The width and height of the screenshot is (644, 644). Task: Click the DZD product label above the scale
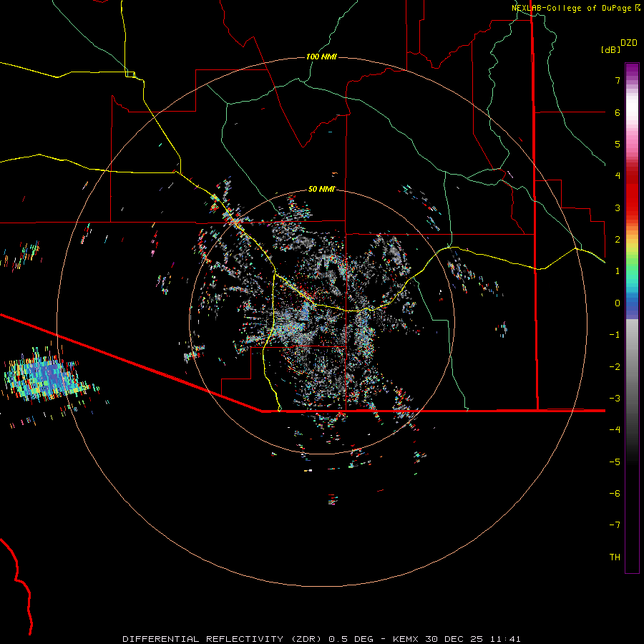[x=629, y=43]
